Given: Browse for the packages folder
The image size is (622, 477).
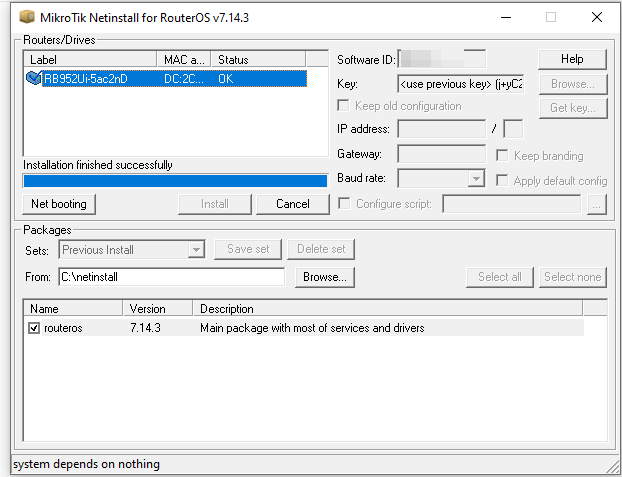Looking at the screenshot, I should 325,277.
